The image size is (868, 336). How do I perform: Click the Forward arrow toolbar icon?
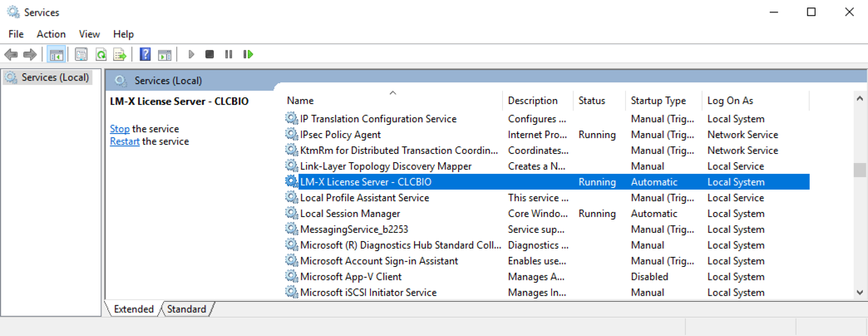(x=30, y=54)
